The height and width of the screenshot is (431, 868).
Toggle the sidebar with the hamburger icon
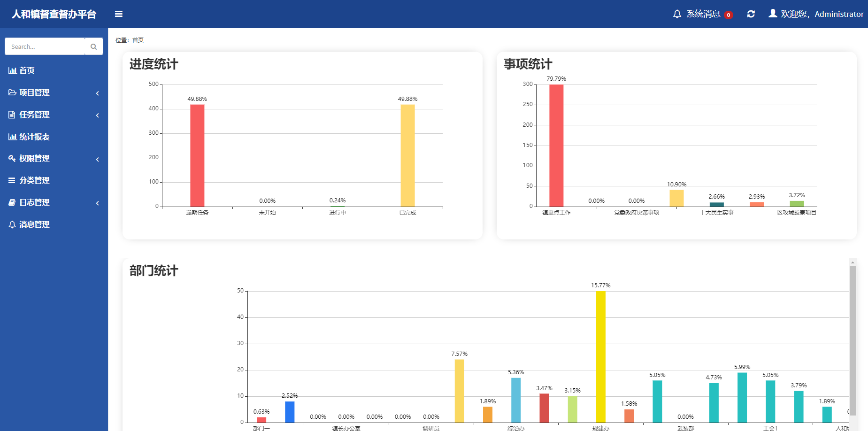click(x=119, y=14)
